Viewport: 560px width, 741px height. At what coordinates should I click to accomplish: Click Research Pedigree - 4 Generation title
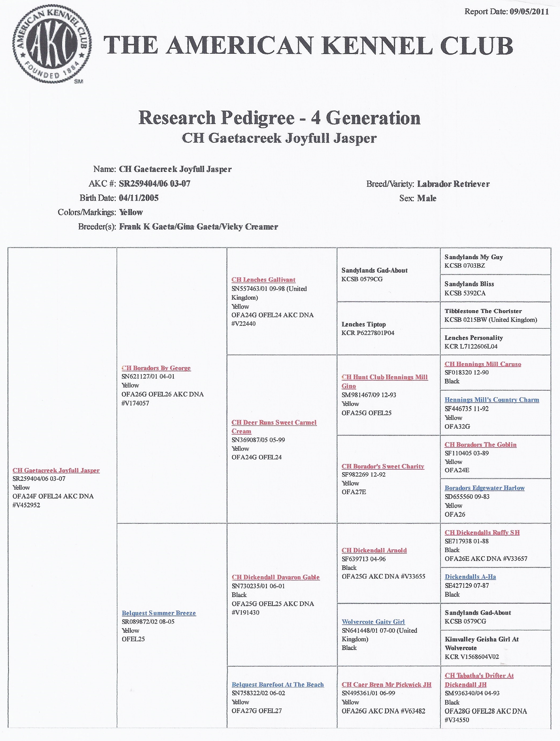click(x=279, y=118)
